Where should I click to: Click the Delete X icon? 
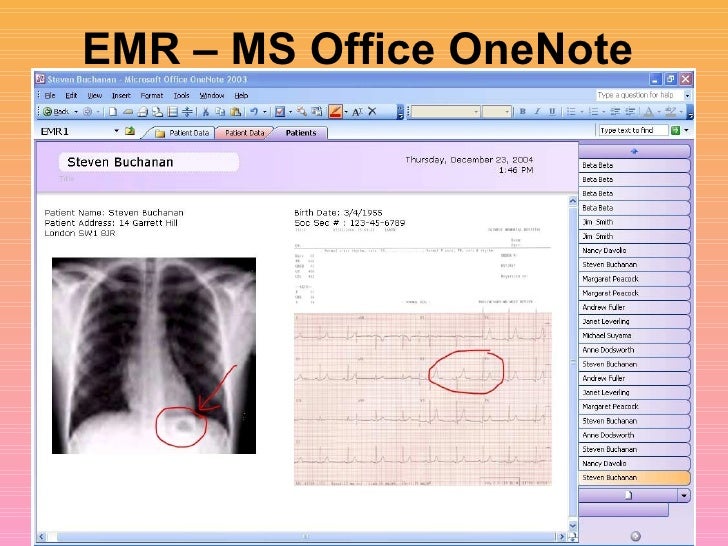[372, 111]
